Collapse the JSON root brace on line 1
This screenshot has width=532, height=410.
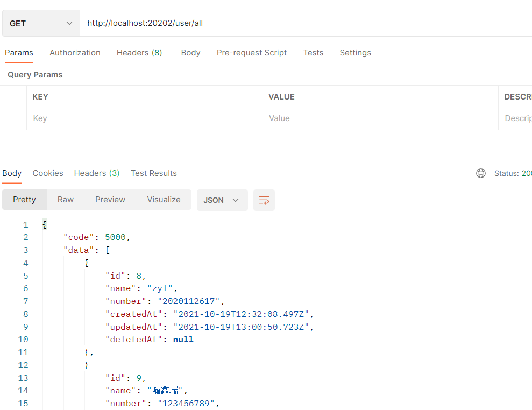[45, 224]
